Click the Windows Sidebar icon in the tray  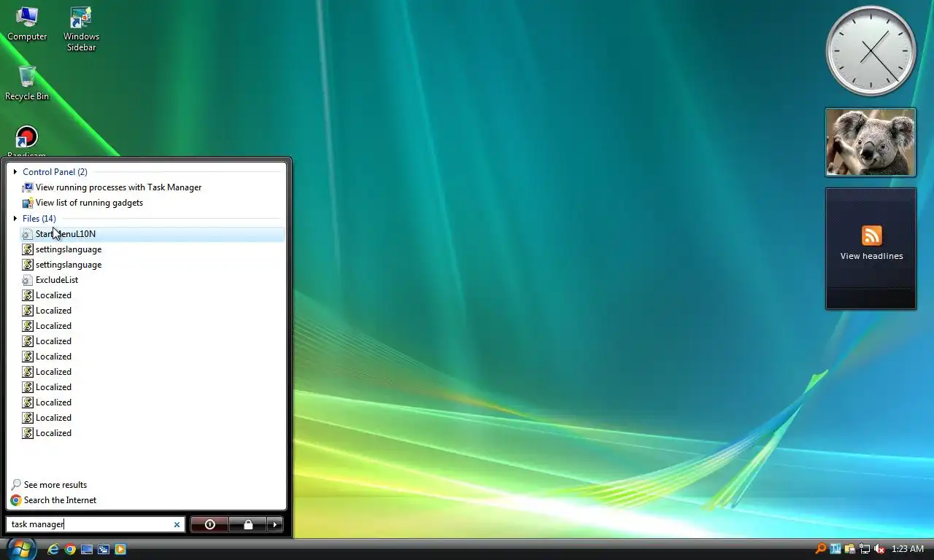850,548
